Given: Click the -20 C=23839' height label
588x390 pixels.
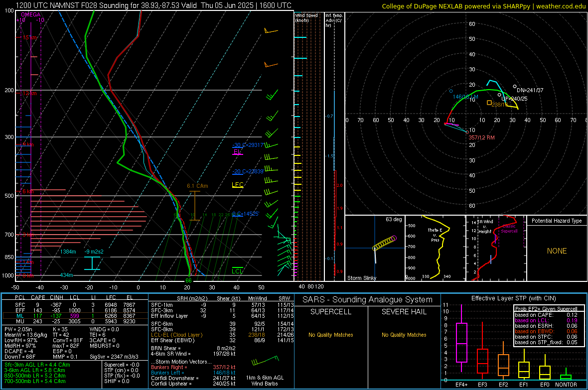Looking at the screenshot, I should (248, 171).
